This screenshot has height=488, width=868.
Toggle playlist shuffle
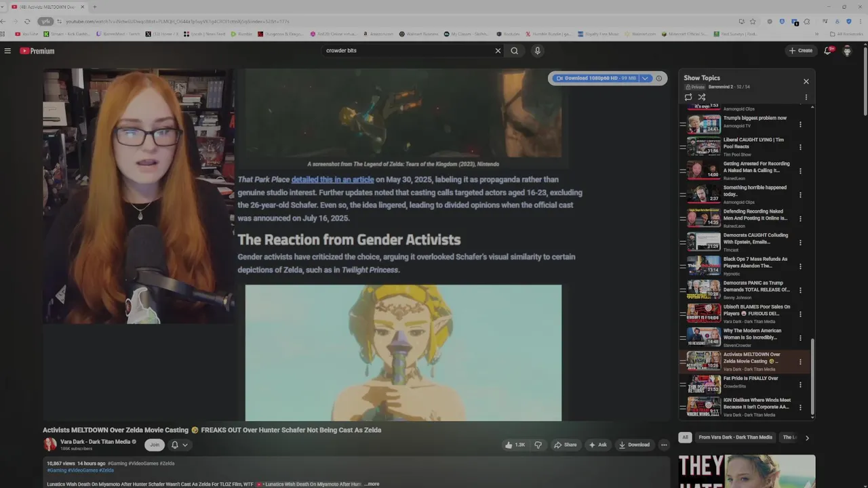coord(702,97)
